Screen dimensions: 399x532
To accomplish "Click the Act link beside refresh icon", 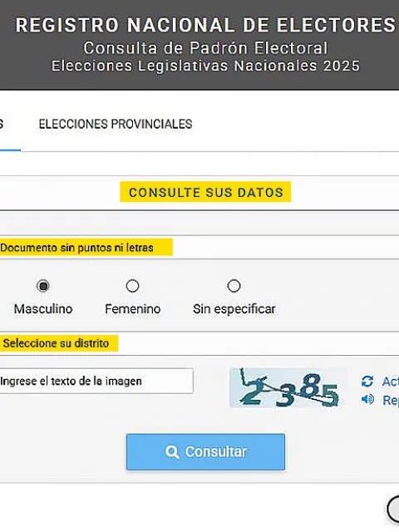I will coord(391,382).
